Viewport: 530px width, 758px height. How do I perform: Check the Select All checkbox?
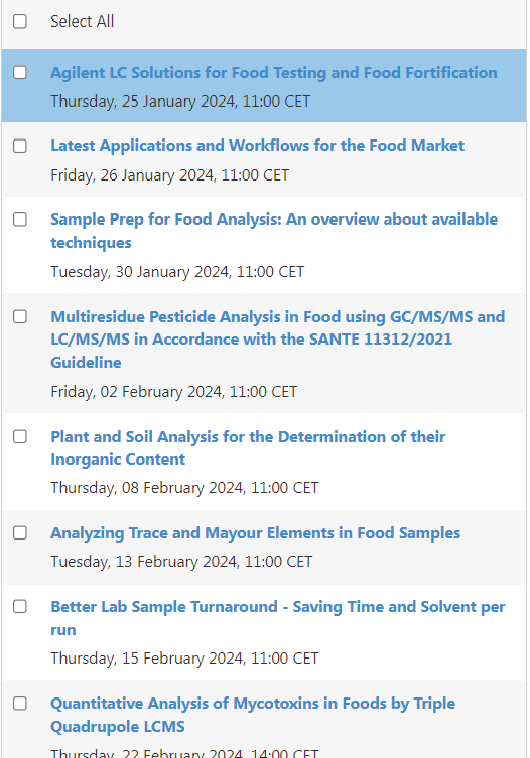coord(20,21)
